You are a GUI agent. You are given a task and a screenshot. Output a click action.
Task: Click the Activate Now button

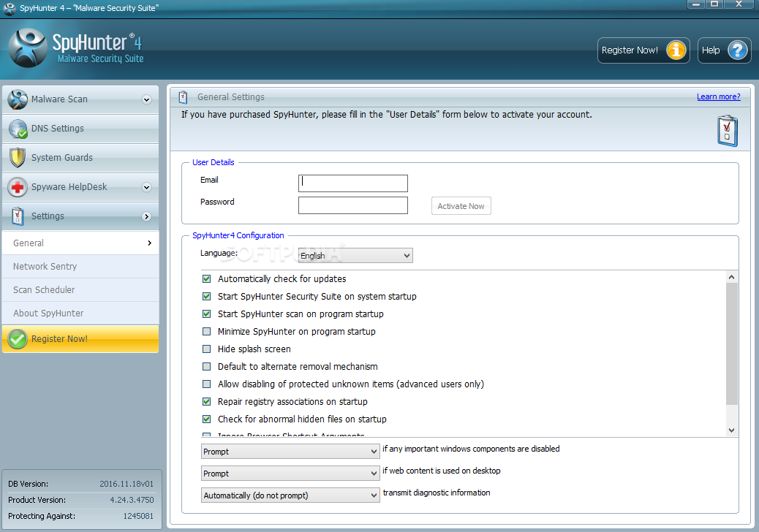[461, 206]
